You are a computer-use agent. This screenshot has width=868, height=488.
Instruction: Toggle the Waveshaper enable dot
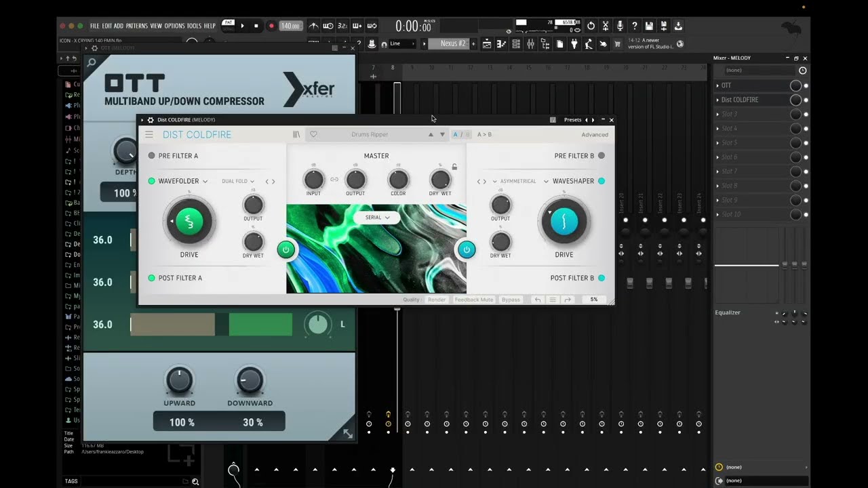click(601, 181)
